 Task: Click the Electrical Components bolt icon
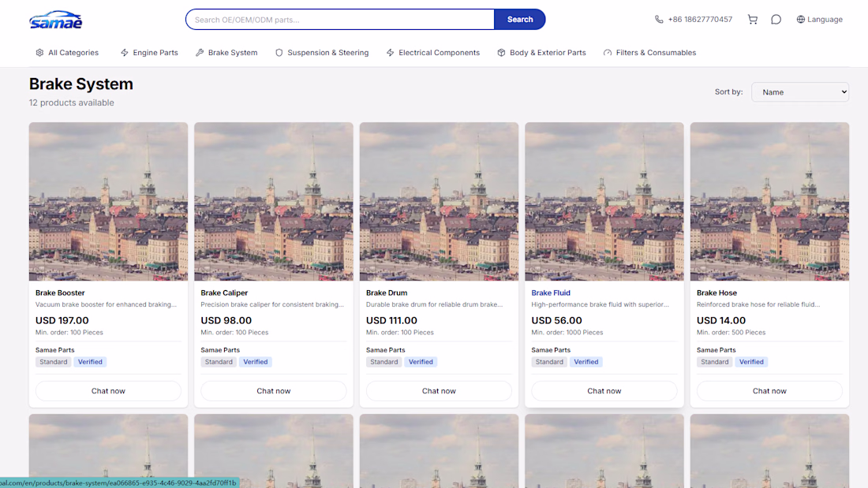[391, 53]
